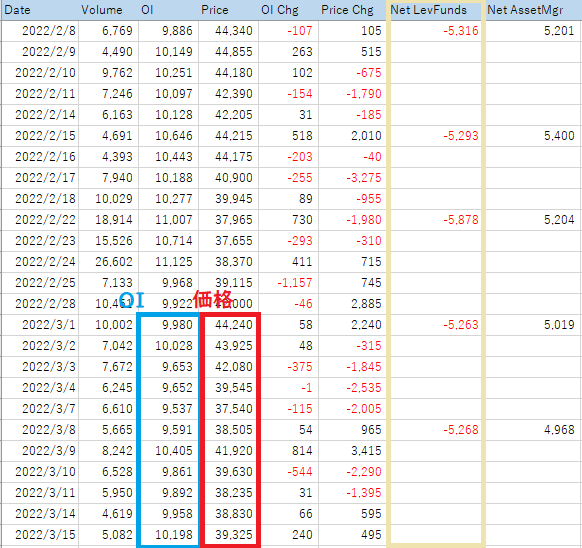Screen dimensions: 582x548
Task: Select Net LevFunds value -5,878
Action: (x=461, y=220)
